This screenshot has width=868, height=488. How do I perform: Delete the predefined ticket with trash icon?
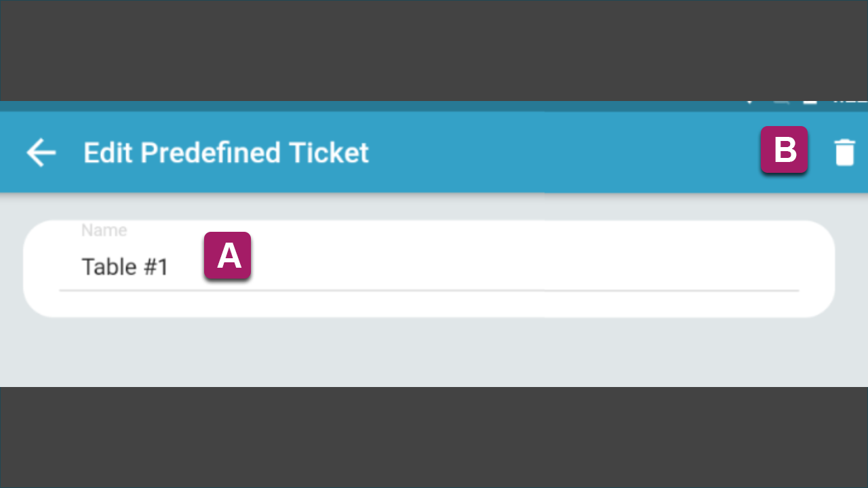click(844, 152)
